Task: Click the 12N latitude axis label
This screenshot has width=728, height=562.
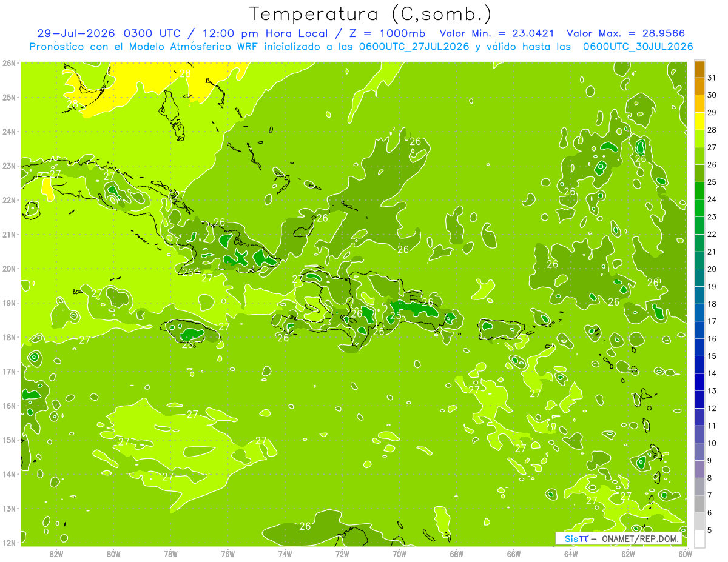Action: pyautogui.click(x=9, y=543)
